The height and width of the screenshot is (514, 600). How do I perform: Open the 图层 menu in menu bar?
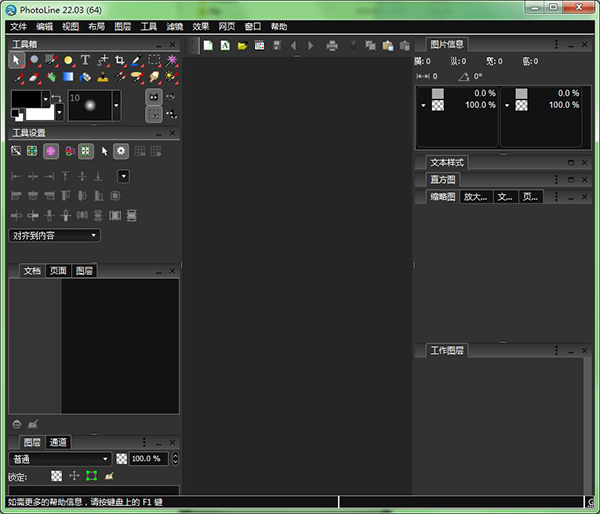tap(122, 26)
